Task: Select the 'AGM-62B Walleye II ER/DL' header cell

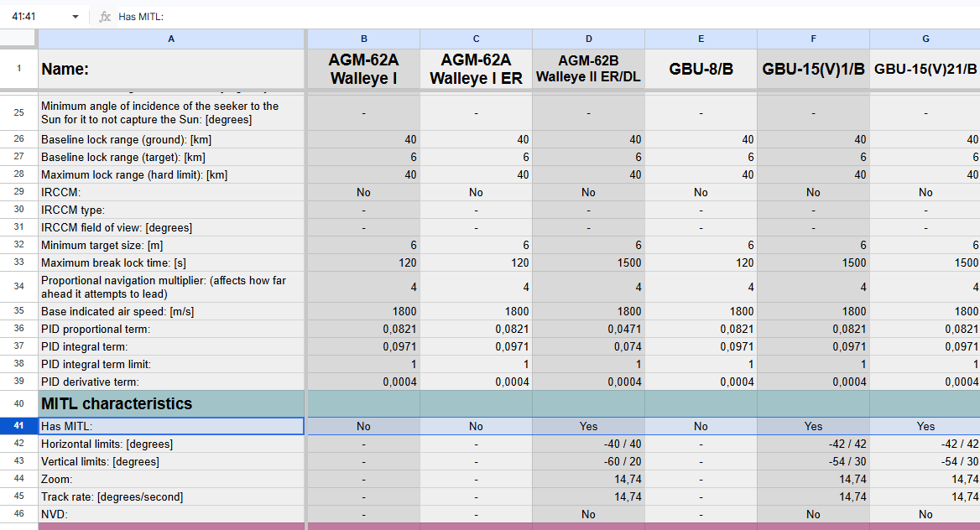Action: pyautogui.click(x=589, y=69)
